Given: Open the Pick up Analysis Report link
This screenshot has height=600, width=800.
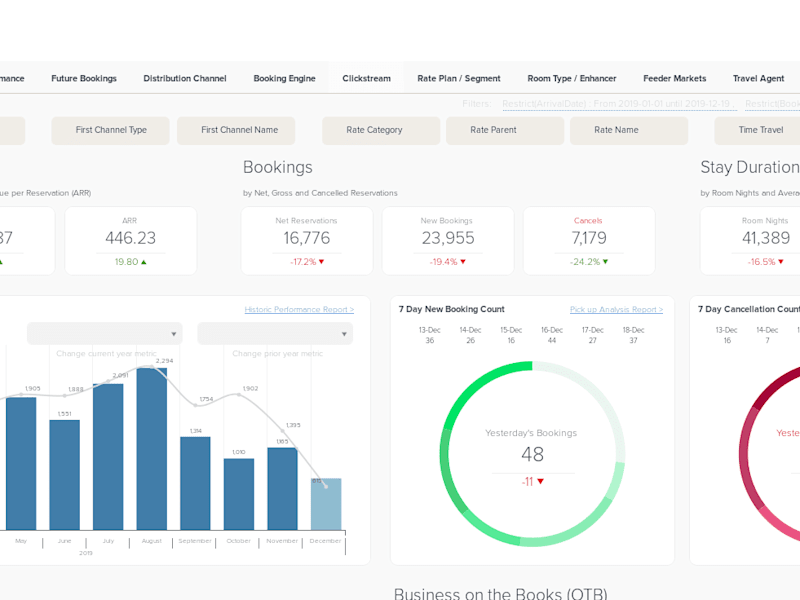Looking at the screenshot, I should (616, 309).
